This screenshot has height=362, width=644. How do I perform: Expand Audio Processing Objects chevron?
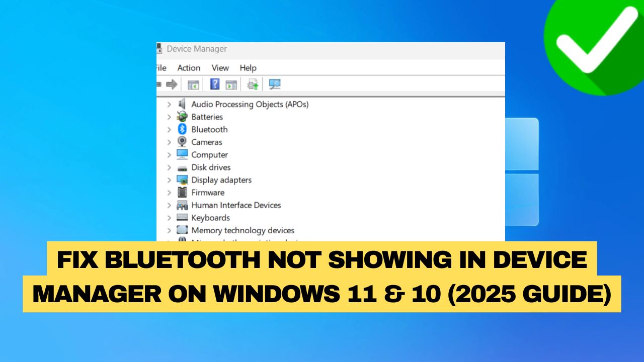point(169,104)
